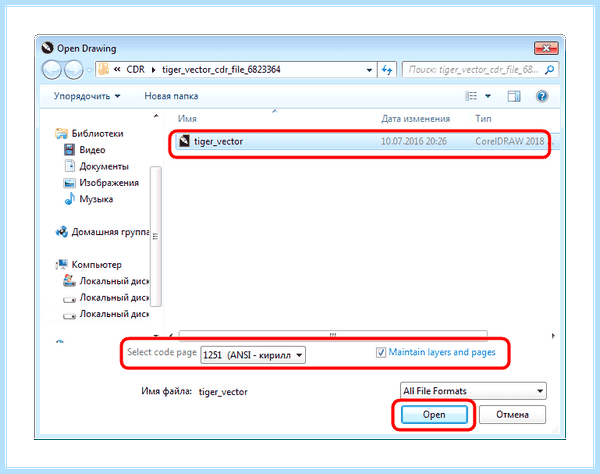Click the Компьютер monitor icon
Viewport: 600px width, 474px height.
(x=62, y=264)
